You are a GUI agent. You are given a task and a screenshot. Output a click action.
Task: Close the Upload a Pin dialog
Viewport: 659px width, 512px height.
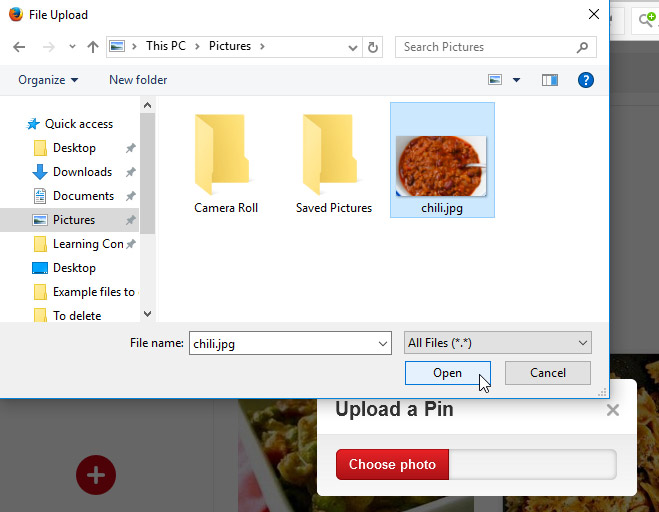613,410
